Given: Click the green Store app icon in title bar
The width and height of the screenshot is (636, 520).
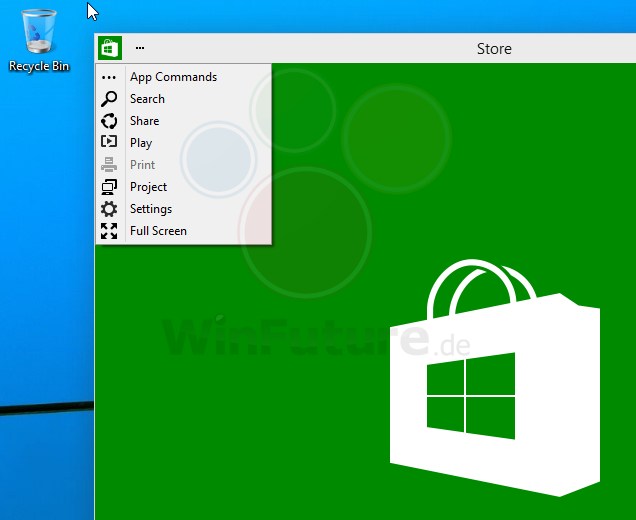Looking at the screenshot, I should [x=110, y=48].
